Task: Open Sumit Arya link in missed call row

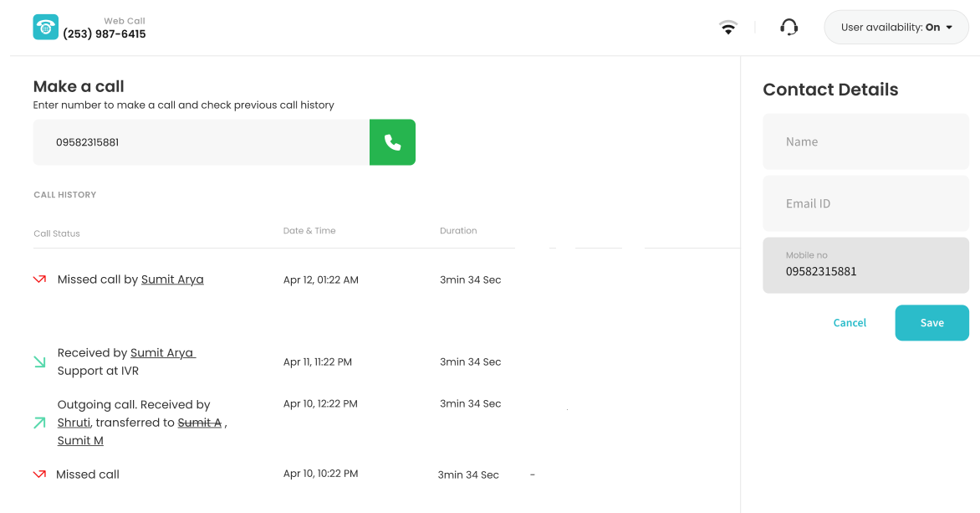Action: click(172, 280)
